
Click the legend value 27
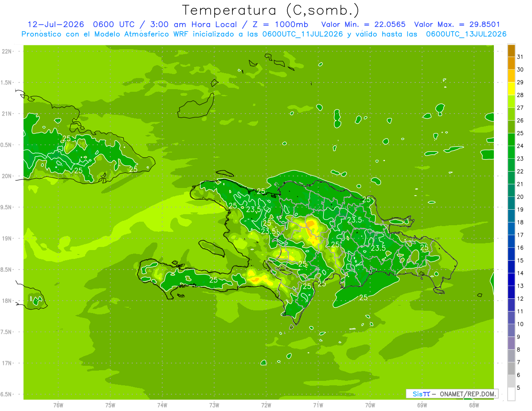(520, 108)
